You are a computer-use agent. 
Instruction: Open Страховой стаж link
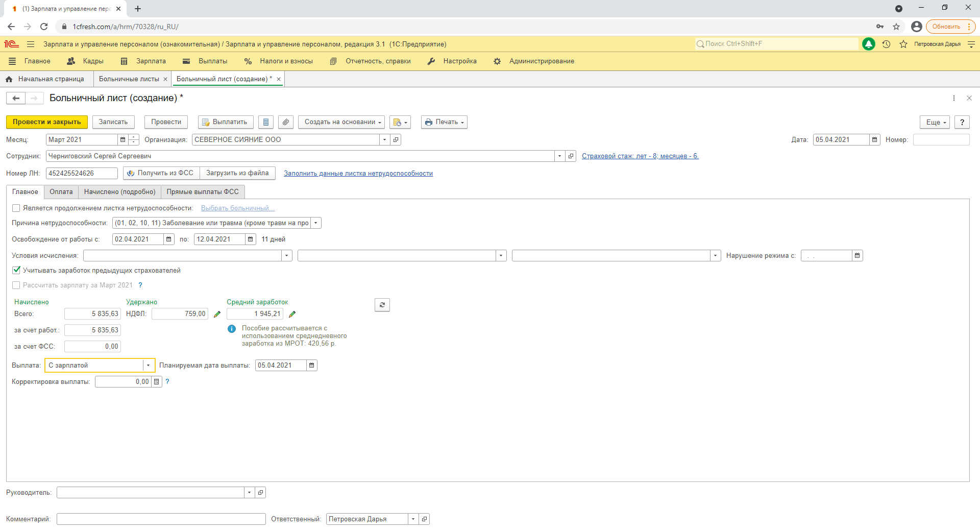point(640,156)
